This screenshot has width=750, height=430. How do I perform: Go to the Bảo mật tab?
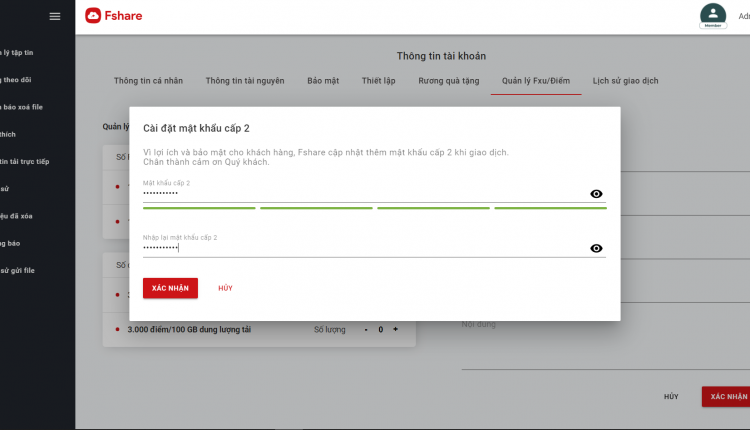(323, 81)
